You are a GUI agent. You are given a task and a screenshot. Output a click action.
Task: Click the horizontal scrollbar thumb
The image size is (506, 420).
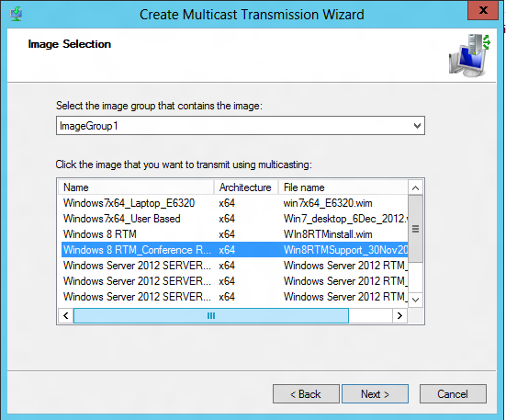point(211,315)
